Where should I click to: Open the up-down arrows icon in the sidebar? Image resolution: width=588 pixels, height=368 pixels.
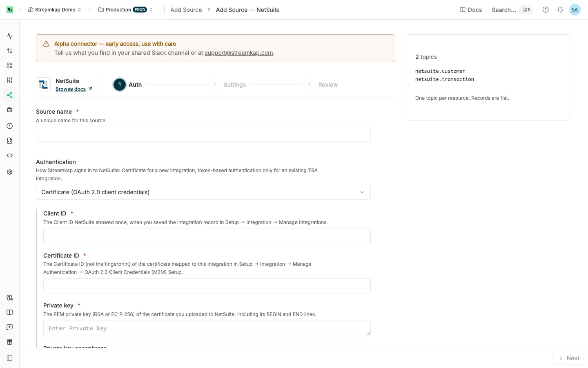[x=10, y=51]
